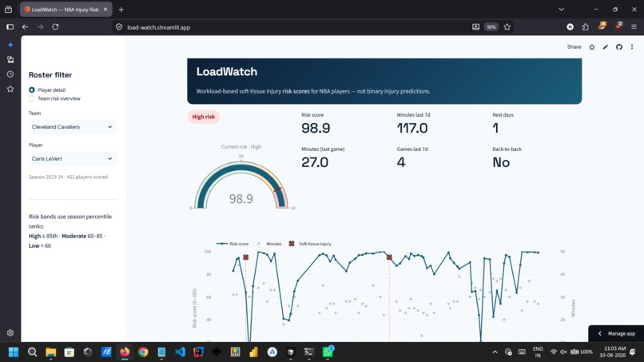Favorite the app with the Streamlit star
Image resolution: width=644 pixels, height=362 pixels.
(592, 47)
